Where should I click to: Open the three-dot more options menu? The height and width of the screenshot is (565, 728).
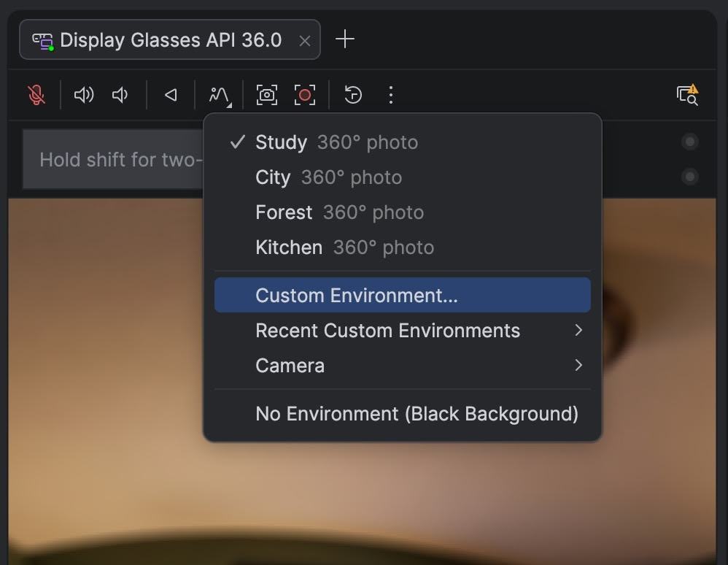(391, 95)
